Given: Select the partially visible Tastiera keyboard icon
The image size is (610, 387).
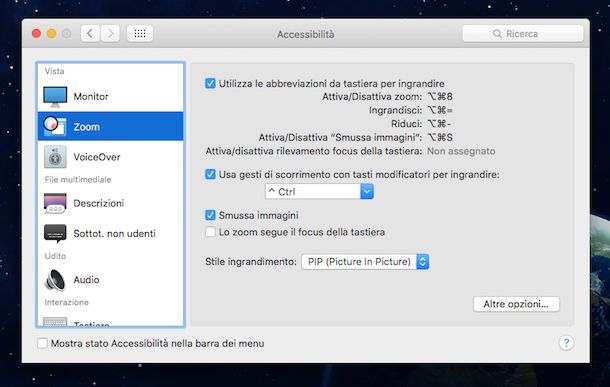Looking at the screenshot, I should coord(55,322).
